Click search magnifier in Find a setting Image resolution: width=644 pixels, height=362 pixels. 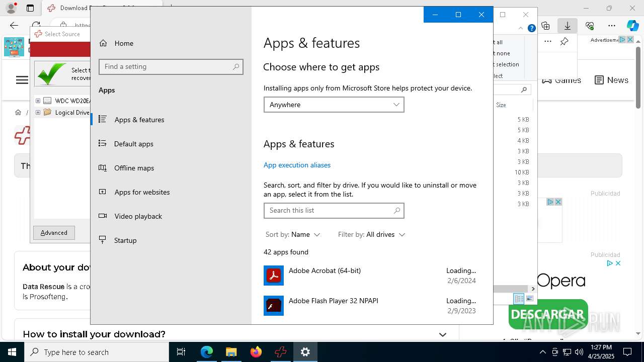pos(236,67)
